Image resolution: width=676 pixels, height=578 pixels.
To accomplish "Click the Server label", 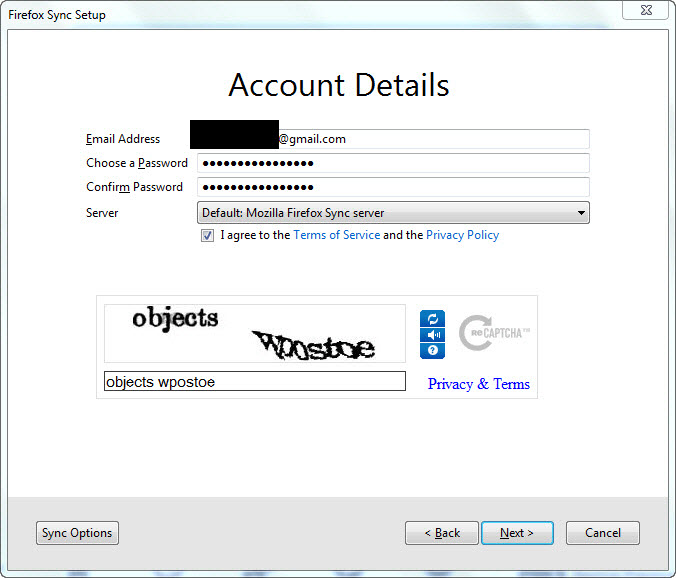I will 102,213.
